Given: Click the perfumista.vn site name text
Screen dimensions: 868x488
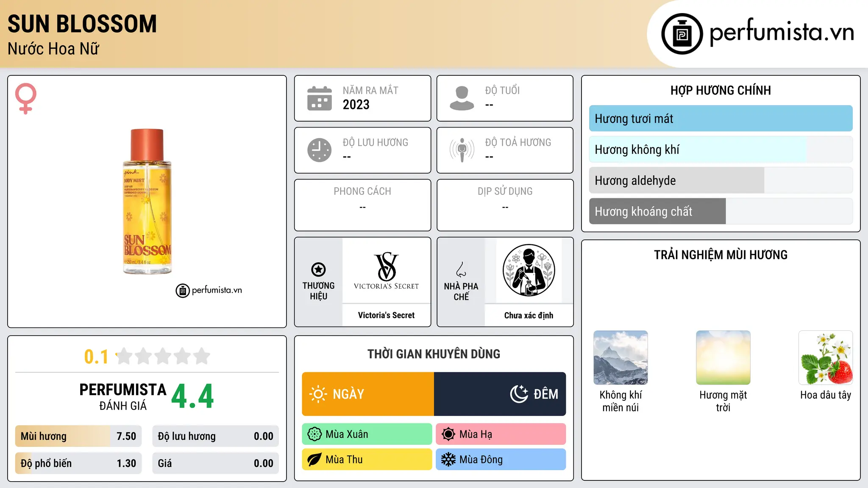Looking at the screenshot, I should [x=782, y=33].
